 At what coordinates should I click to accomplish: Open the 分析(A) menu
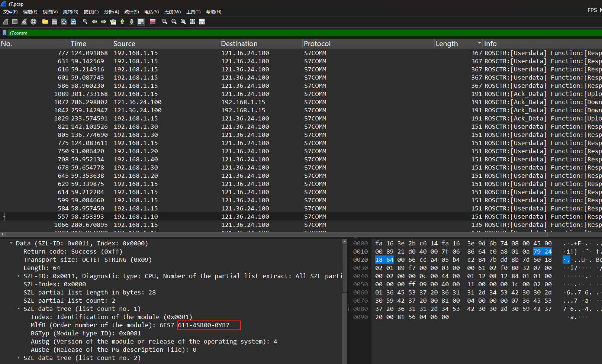(112, 12)
